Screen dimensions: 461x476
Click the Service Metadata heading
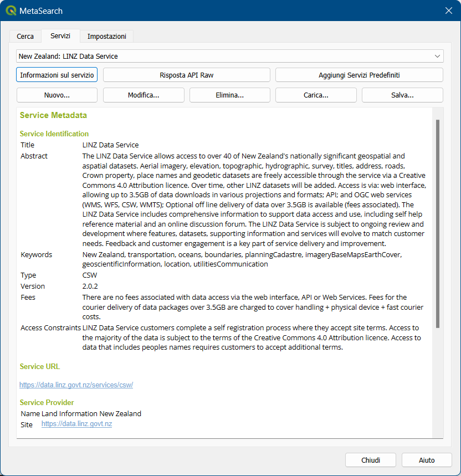click(x=53, y=115)
